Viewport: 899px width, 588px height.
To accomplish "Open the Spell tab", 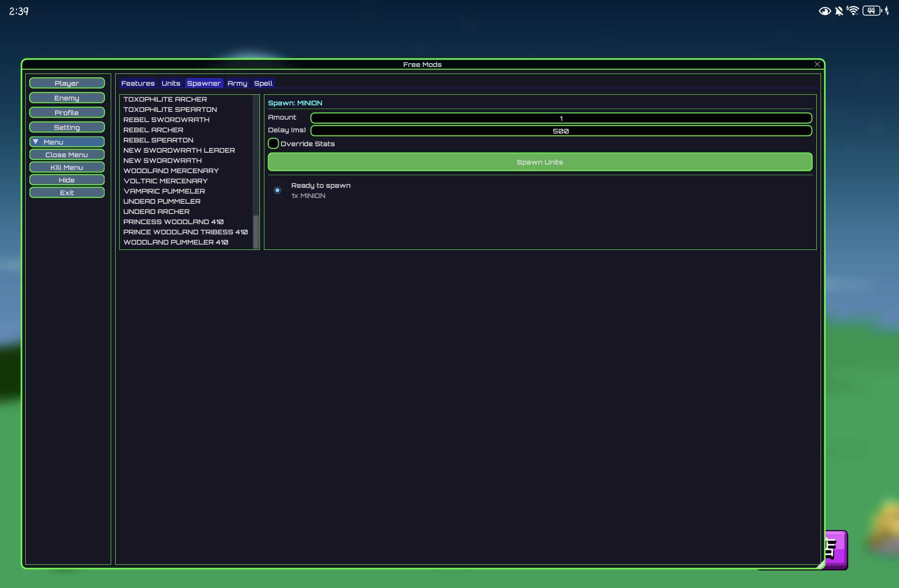I will (263, 83).
